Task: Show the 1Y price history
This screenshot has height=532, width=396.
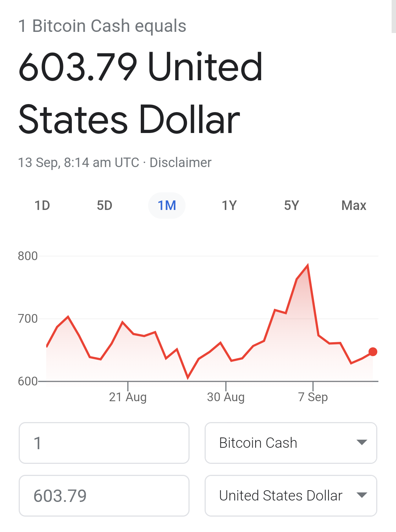Action: [x=229, y=206]
